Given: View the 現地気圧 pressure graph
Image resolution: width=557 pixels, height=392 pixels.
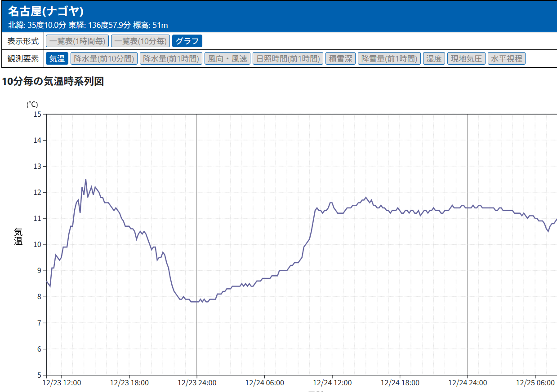Looking at the screenshot, I should [466, 58].
